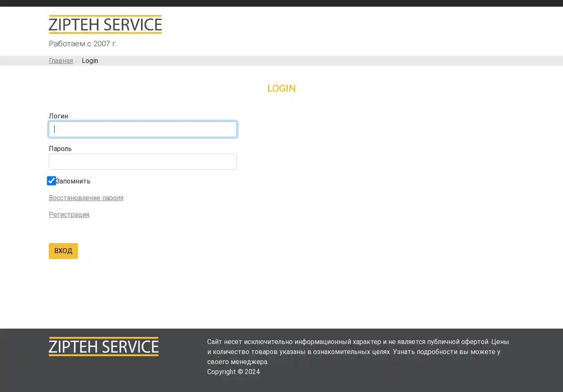Click the tagline Работаем с 2007 г.
Screen dimensions: 563x392
[x=83, y=44]
